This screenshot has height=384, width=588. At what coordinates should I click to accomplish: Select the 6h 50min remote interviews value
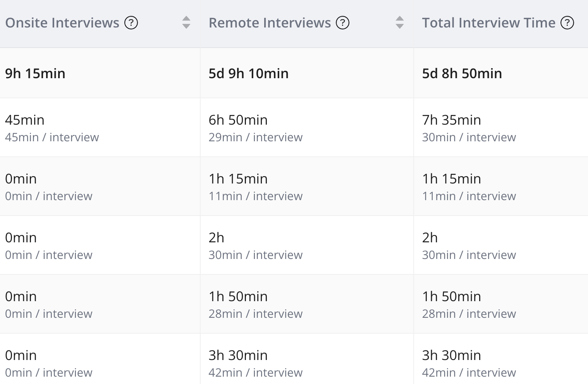click(x=238, y=120)
